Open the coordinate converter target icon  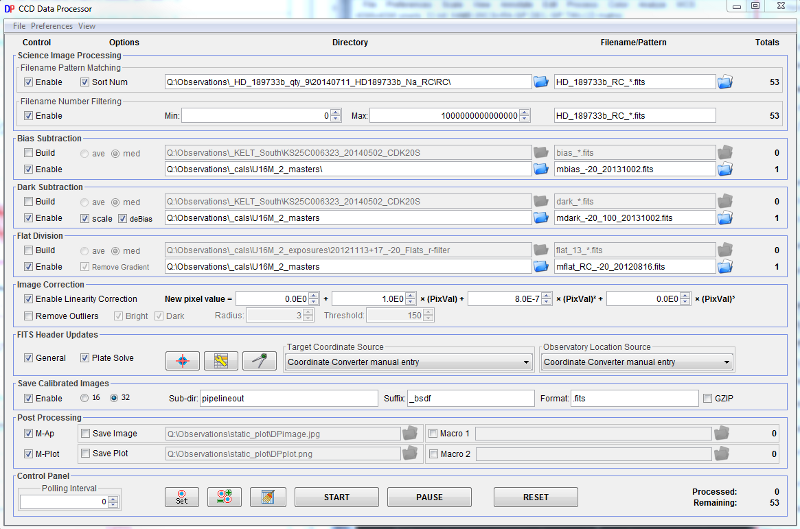183,360
